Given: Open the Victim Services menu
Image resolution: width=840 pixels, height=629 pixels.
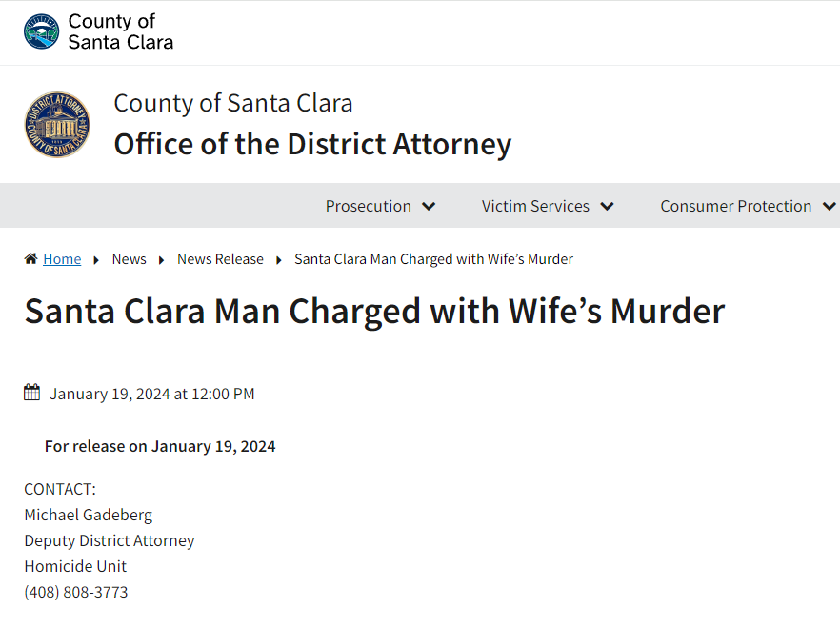Looking at the screenshot, I should pyautogui.click(x=535, y=206).
